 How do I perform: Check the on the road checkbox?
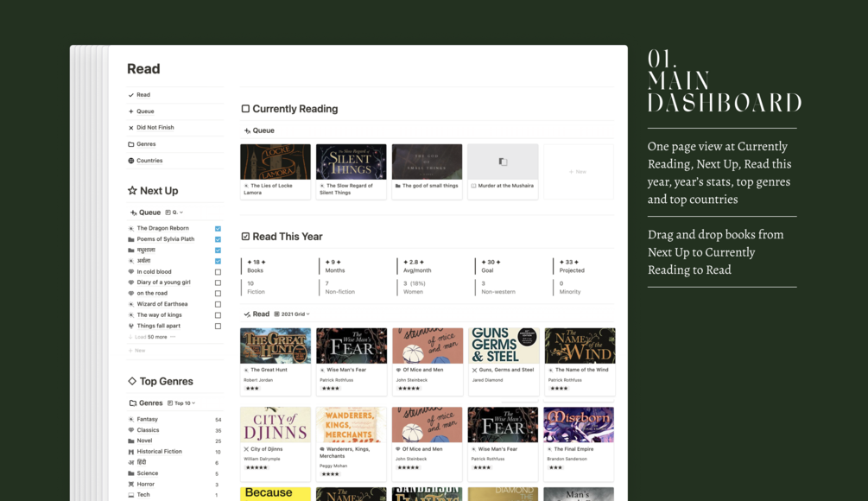[x=219, y=294]
